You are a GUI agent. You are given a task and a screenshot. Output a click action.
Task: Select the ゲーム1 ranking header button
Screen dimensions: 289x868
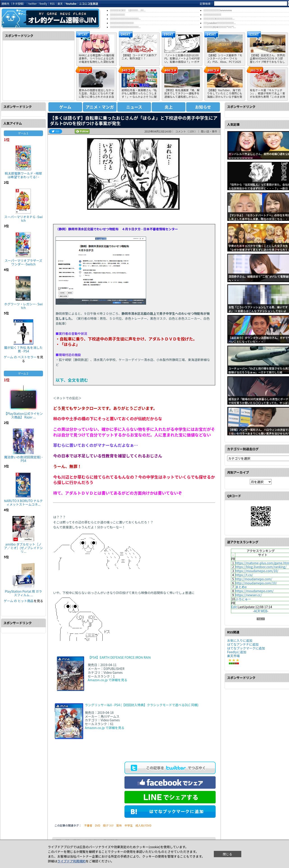click(x=23, y=133)
